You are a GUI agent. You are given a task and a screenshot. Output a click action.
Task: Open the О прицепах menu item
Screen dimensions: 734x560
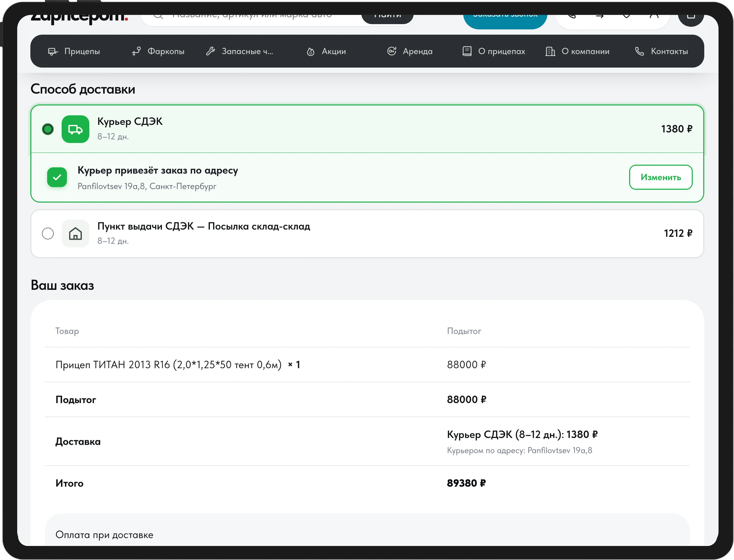coord(493,51)
